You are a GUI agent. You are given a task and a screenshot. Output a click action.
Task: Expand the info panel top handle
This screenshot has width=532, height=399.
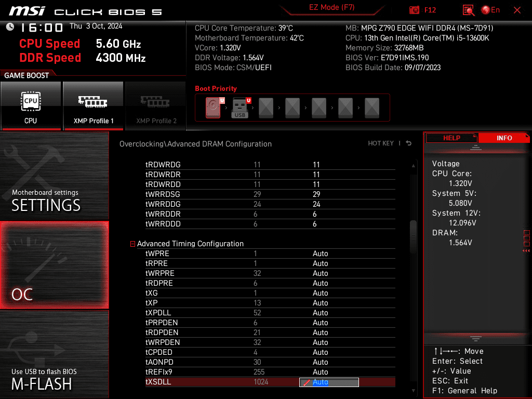click(476, 148)
